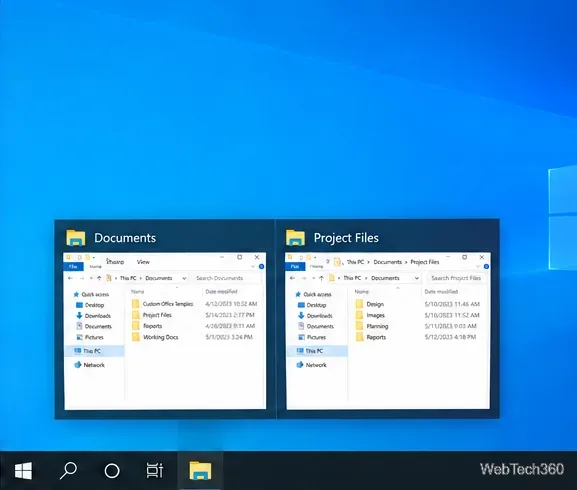Image resolution: width=577 pixels, height=490 pixels.
Task: Click the back arrow in Project Files window
Action: (293, 278)
